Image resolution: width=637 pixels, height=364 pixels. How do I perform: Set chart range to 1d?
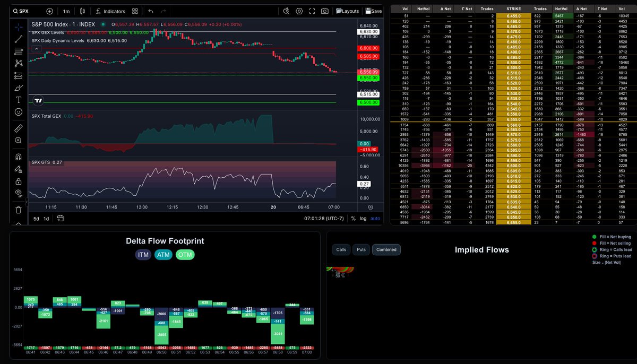click(x=46, y=219)
